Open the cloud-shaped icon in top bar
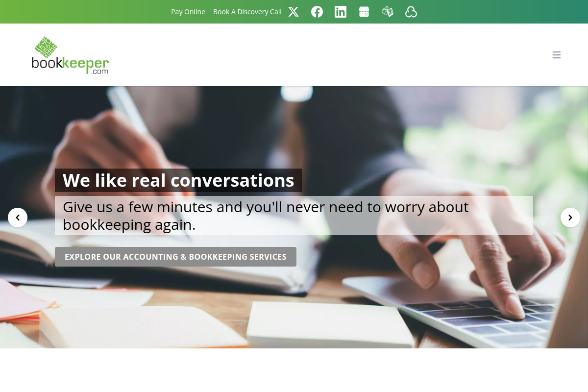This screenshot has height=392, width=588. pos(411,12)
